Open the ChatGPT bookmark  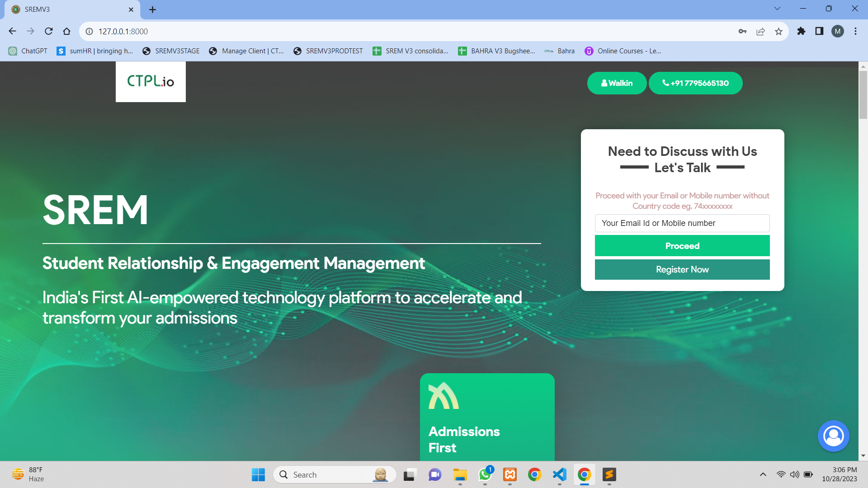pos(28,51)
